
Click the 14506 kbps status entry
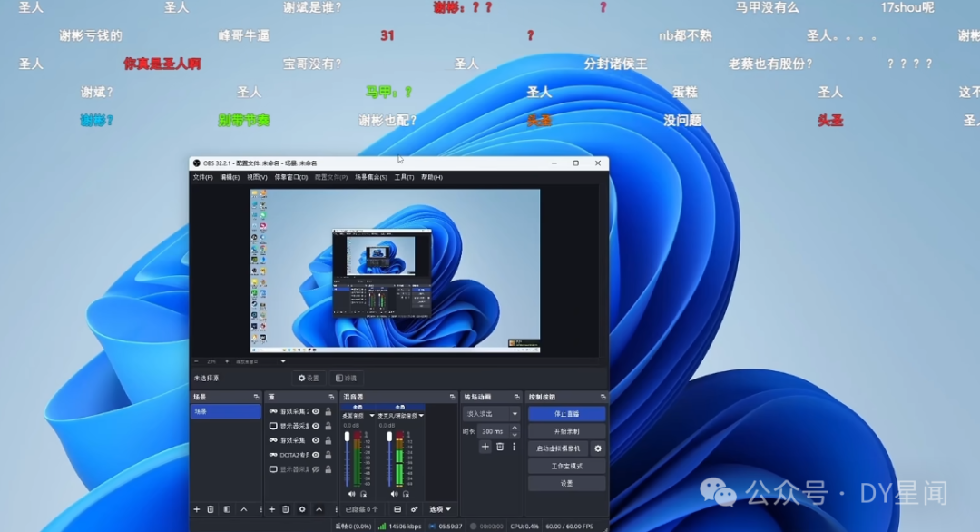[399, 527]
